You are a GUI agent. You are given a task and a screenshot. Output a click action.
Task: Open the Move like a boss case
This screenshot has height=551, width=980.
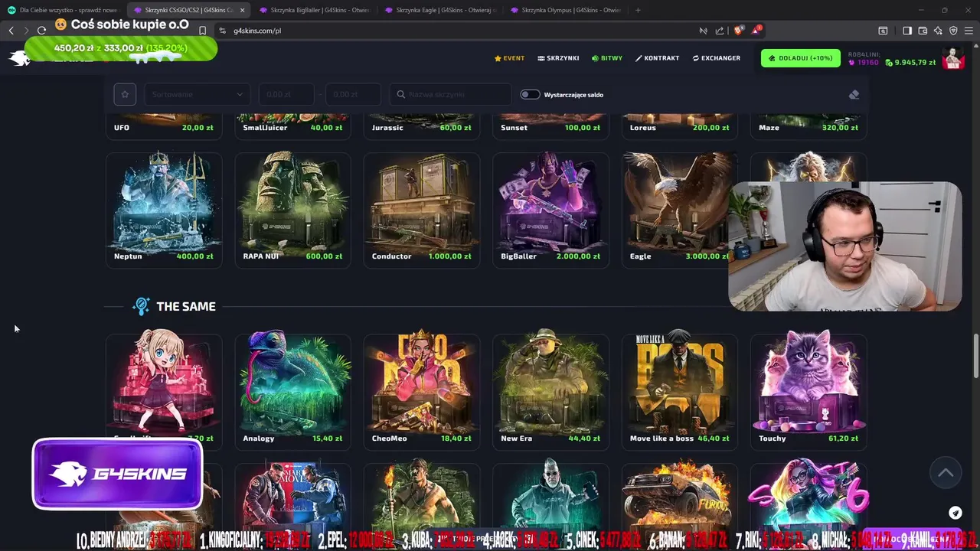coord(680,391)
